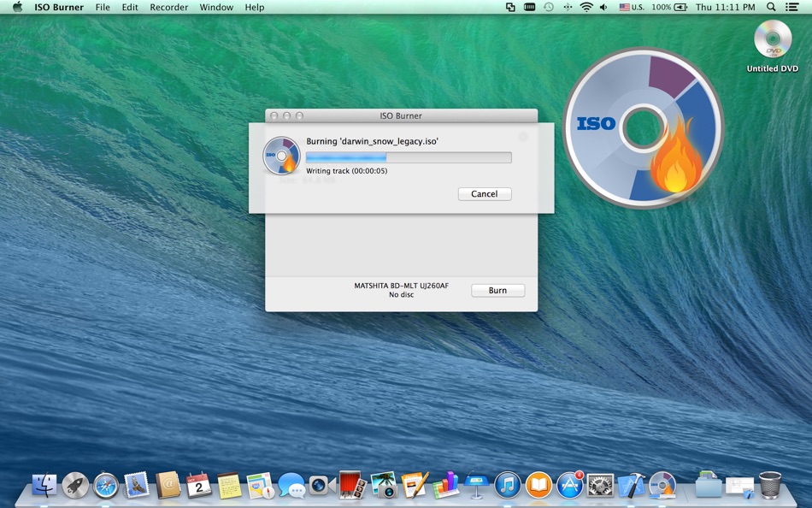Click the burning progress bar

(409, 157)
